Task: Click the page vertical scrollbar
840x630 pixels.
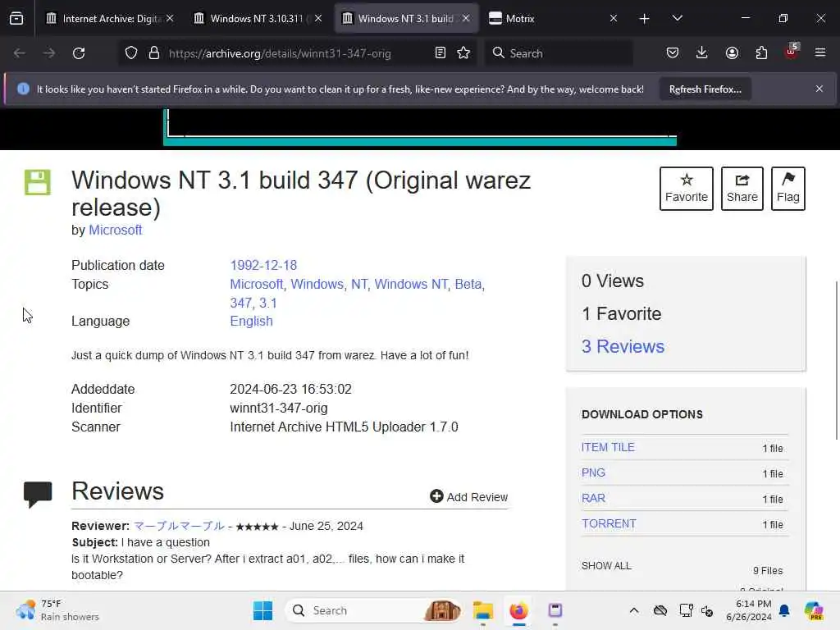Action: [837, 360]
